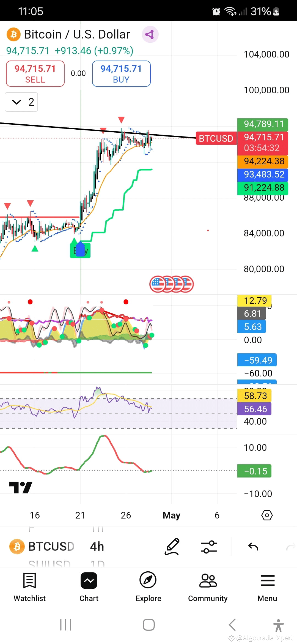Screen dimensions: 297x644
Task: Tap the US economic events flag cluster
Action: click(x=172, y=284)
